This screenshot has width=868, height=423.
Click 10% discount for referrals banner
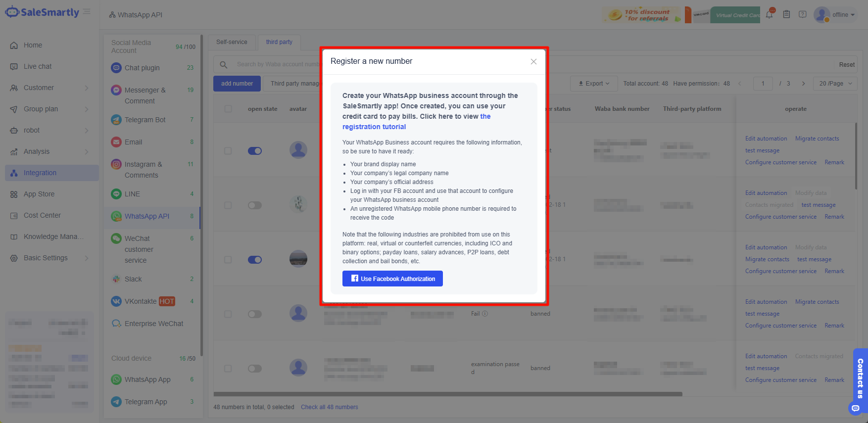pos(641,15)
